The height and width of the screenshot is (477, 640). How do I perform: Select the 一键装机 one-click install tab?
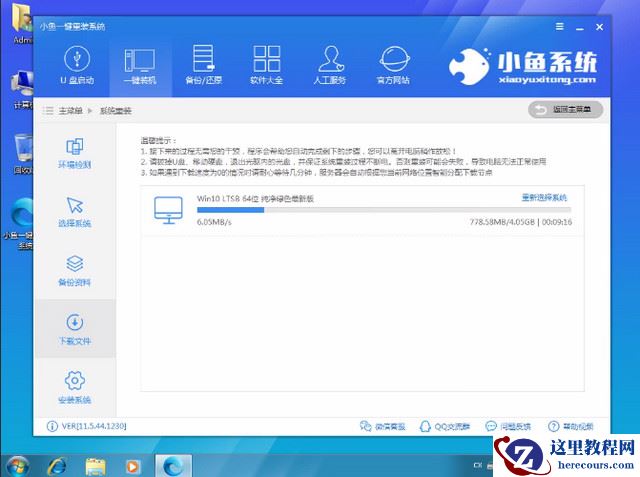[140, 65]
